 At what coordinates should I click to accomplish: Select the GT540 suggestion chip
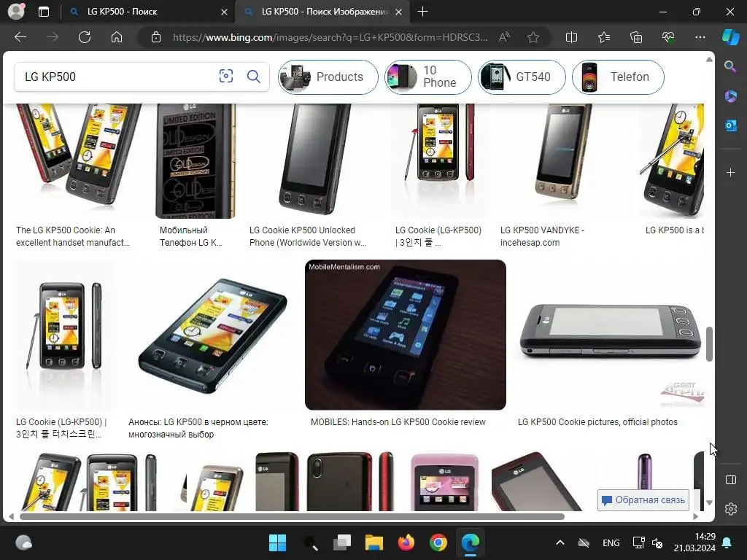pyautogui.click(x=522, y=77)
